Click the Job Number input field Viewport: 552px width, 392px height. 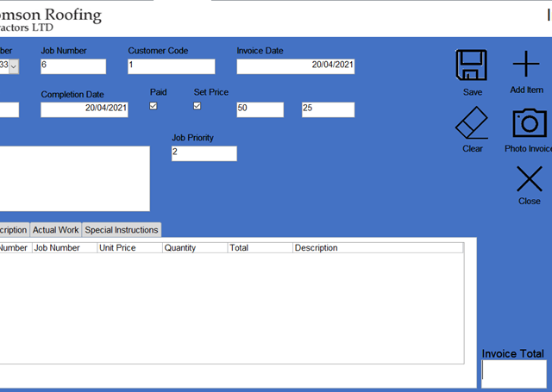tap(73, 66)
